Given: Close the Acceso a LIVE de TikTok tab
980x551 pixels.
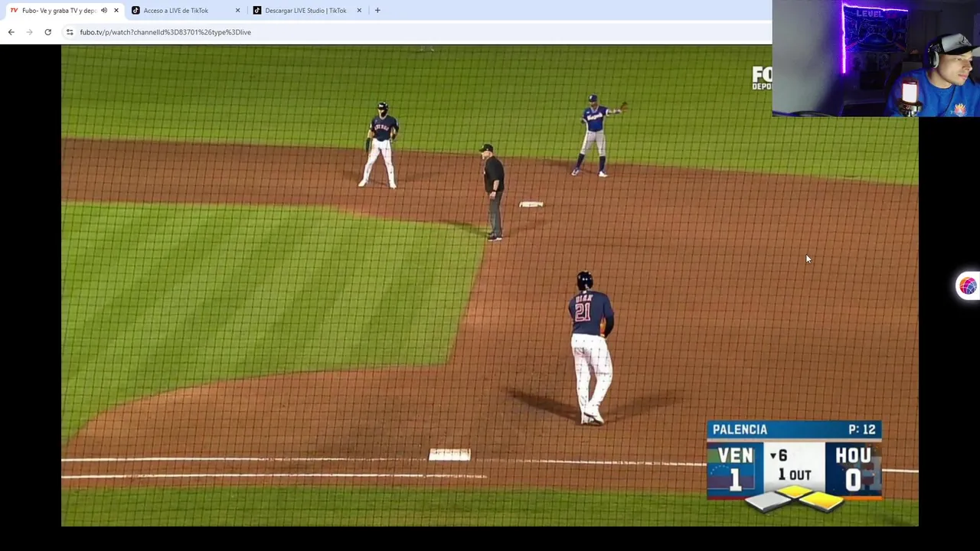Looking at the screenshot, I should (x=237, y=11).
